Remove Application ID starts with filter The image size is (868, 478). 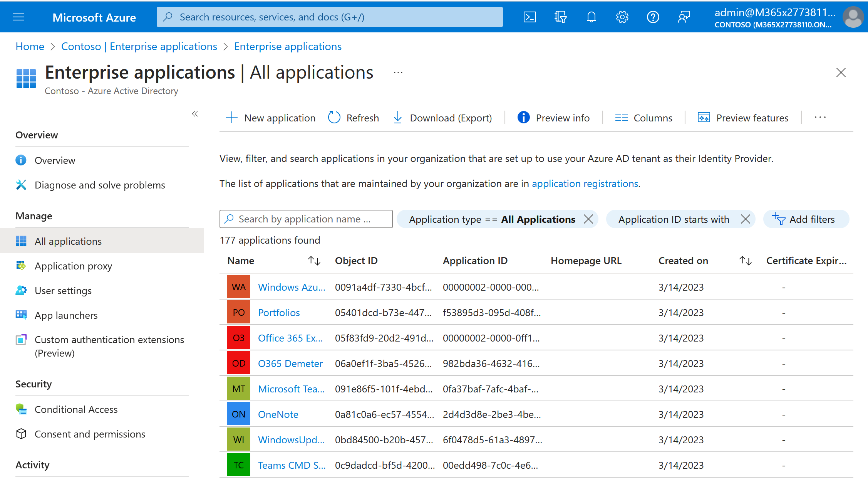click(x=745, y=219)
